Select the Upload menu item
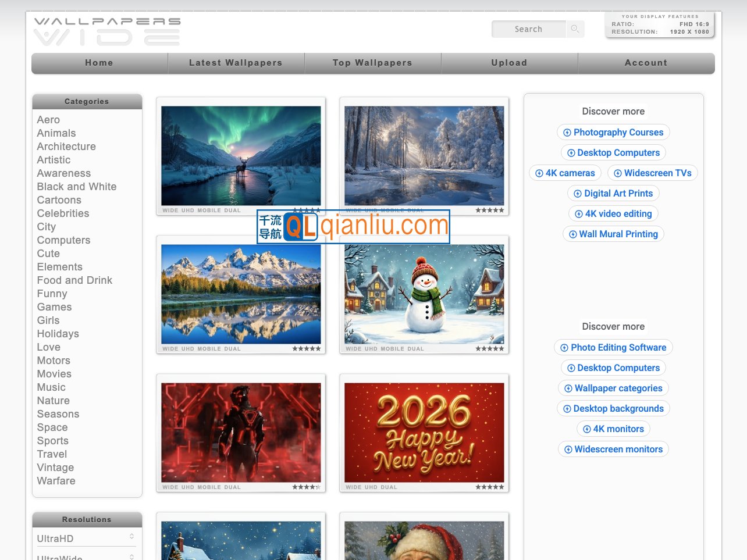Image resolution: width=747 pixels, height=560 pixels. pyautogui.click(x=509, y=63)
